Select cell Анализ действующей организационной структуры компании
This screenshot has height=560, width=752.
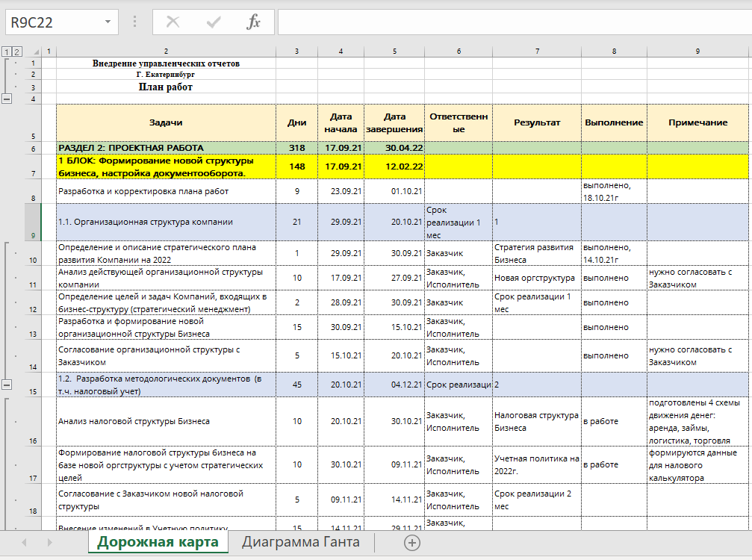(x=166, y=278)
